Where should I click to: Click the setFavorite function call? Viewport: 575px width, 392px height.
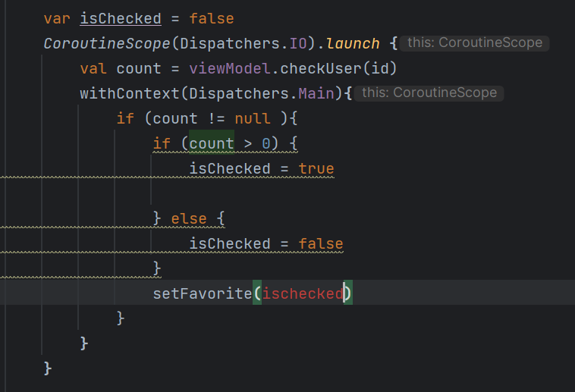tap(202, 293)
